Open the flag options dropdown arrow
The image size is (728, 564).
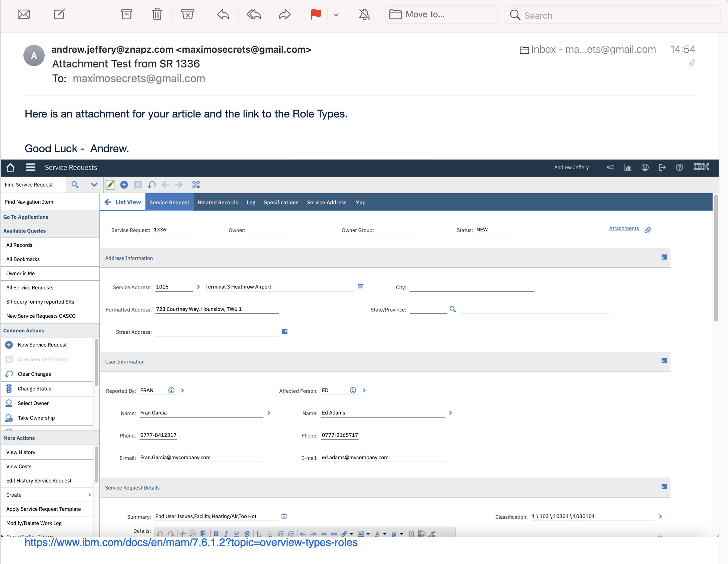[336, 15]
